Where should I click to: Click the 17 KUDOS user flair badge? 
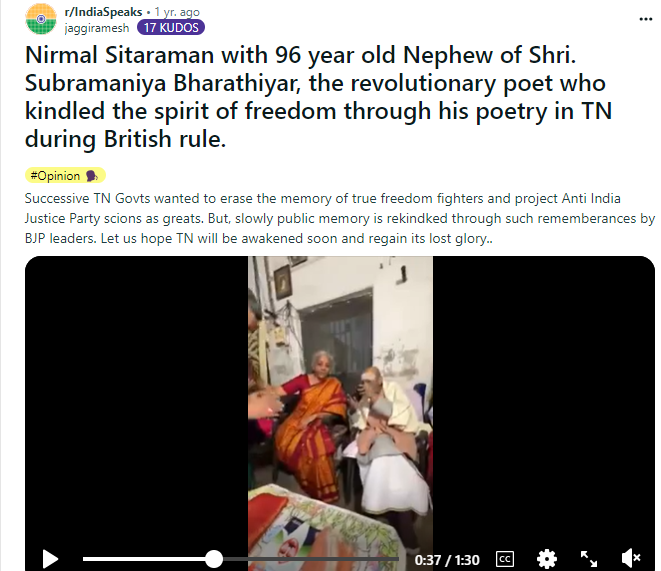(171, 28)
